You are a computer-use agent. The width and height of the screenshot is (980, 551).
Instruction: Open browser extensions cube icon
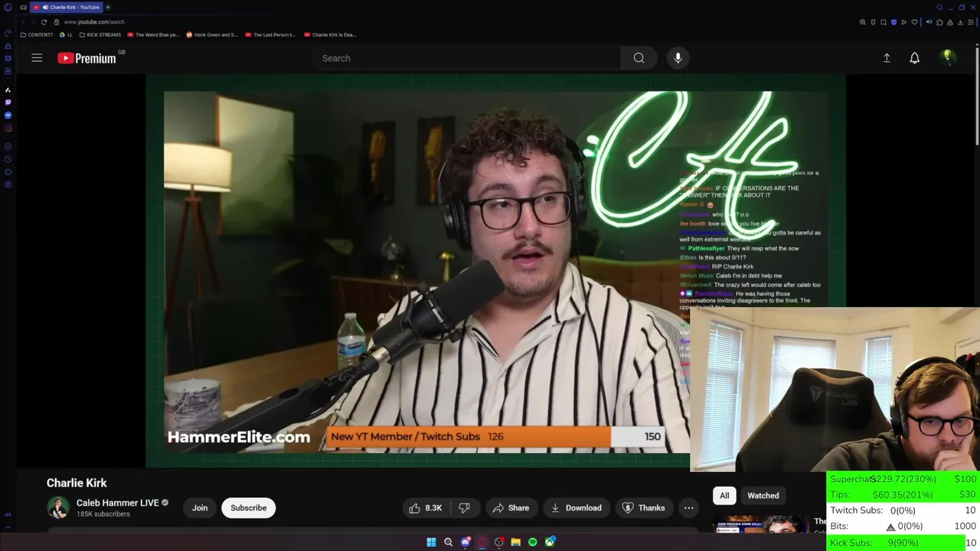pyautogui.click(x=939, y=22)
